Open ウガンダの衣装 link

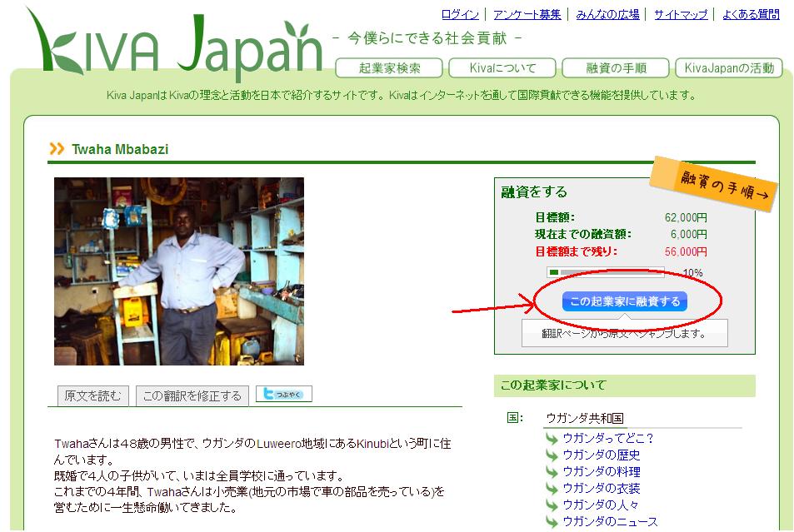point(601,489)
